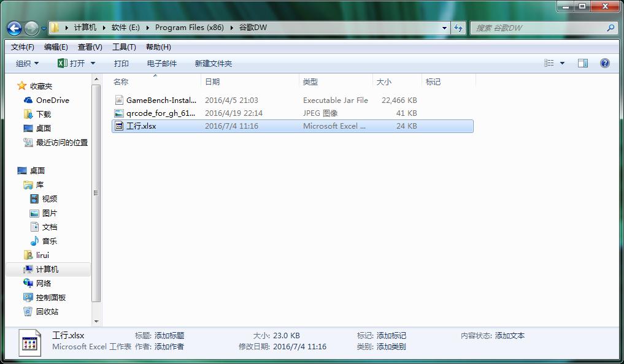Toggle the preview pane on

pyautogui.click(x=582, y=63)
